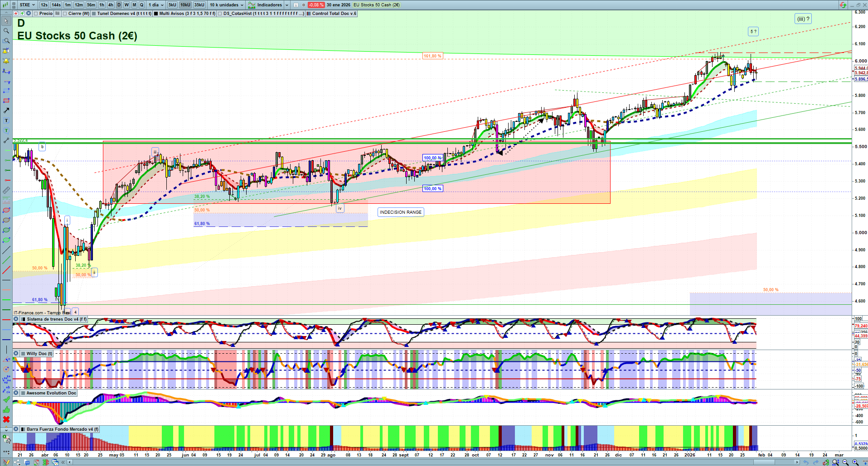Select the red ellipse drawing tool

click(6, 211)
